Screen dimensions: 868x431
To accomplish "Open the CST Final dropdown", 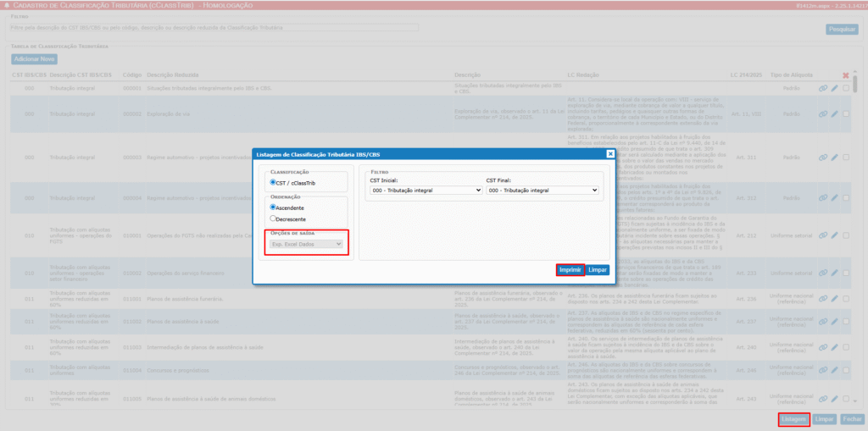I will click(542, 191).
